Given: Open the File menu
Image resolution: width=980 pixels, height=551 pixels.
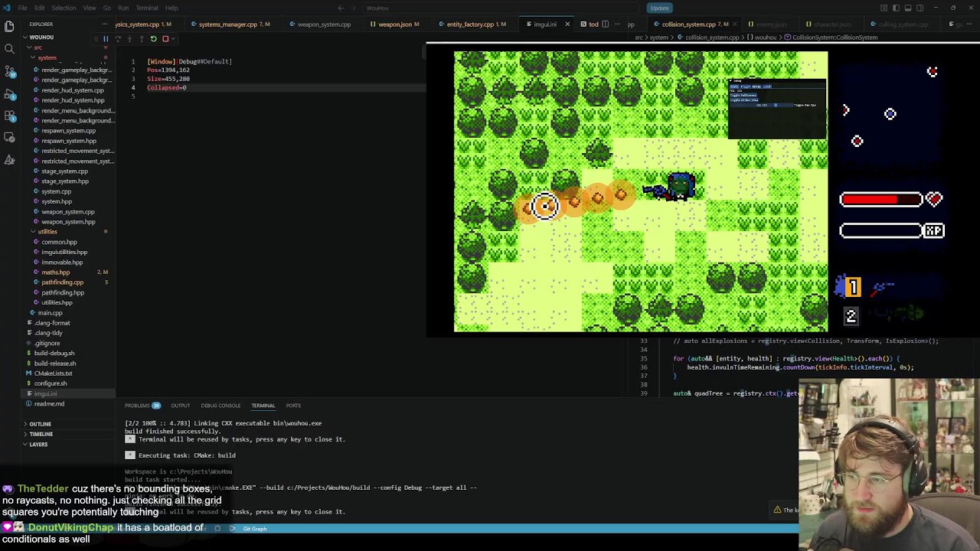Looking at the screenshot, I should click(x=23, y=8).
